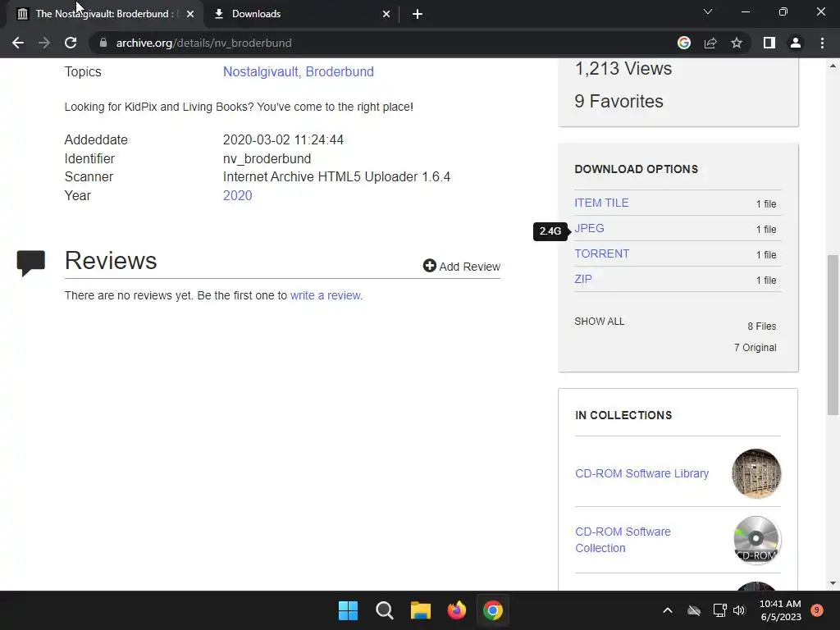The height and width of the screenshot is (630, 840).
Task: Open CD-ROM Software Library collection link
Action: pos(641,473)
